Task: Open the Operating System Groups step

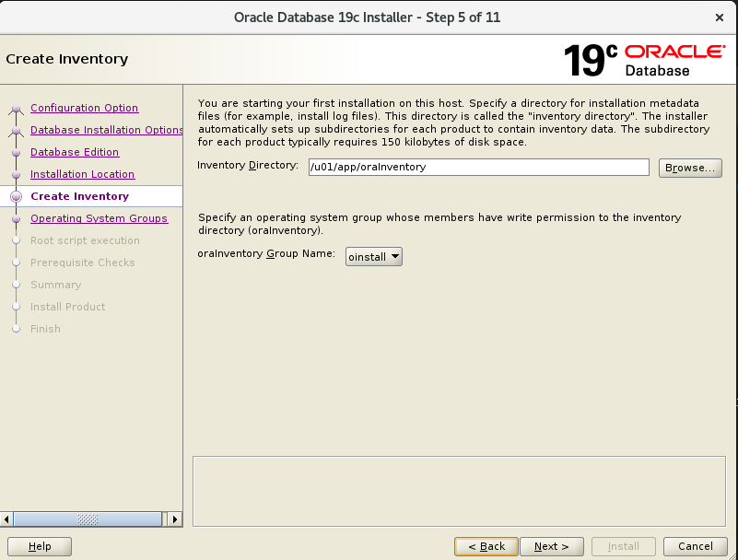Action: point(99,218)
